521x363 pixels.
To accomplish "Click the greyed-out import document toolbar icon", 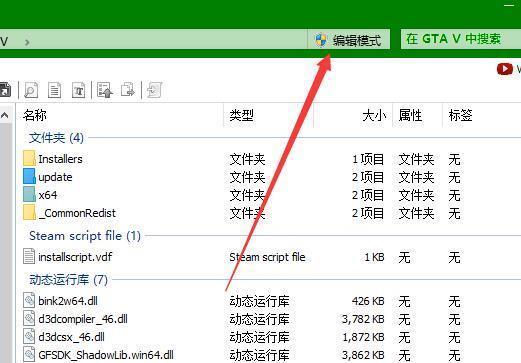I will point(154,90).
